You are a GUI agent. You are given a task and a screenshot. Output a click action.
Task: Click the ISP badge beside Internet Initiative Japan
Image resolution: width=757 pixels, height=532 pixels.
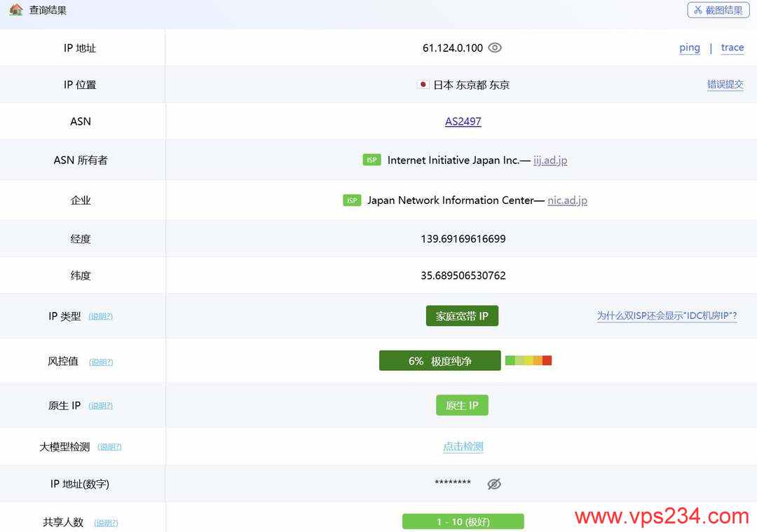[x=371, y=160]
